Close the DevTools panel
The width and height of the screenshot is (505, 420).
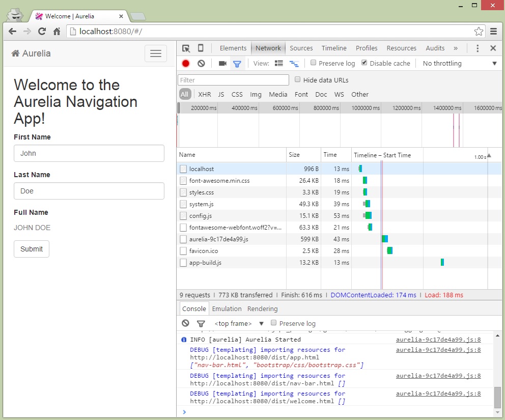pyautogui.click(x=493, y=48)
